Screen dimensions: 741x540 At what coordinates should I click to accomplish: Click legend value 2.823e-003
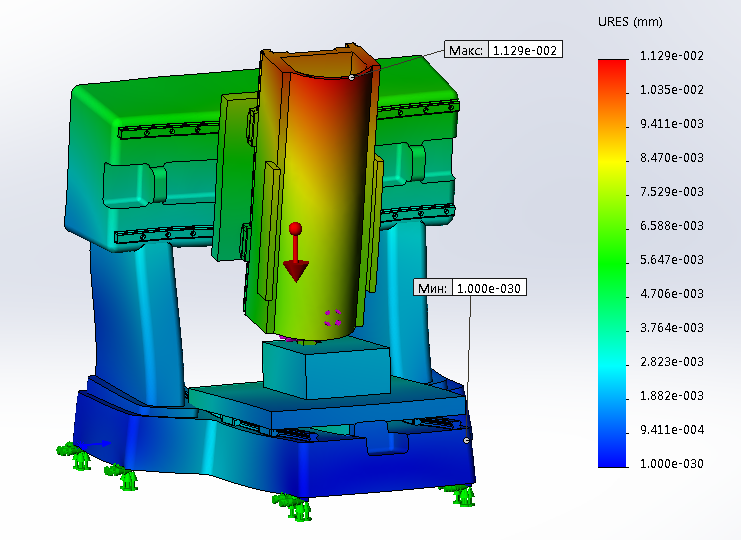672,362
